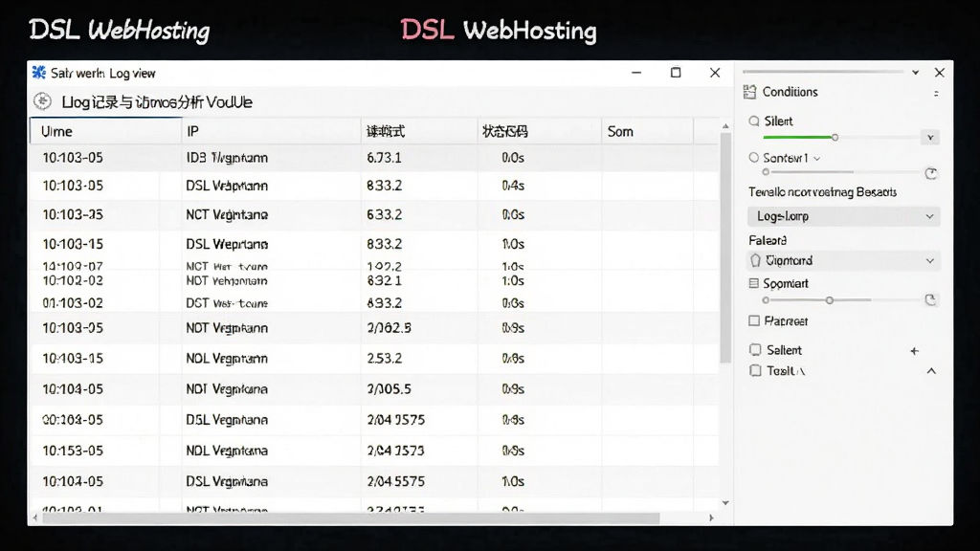The height and width of the screenshot is (551, 980).
Task: Click the horizontal scrollbar thumb
Action: [x=350, y=518]
